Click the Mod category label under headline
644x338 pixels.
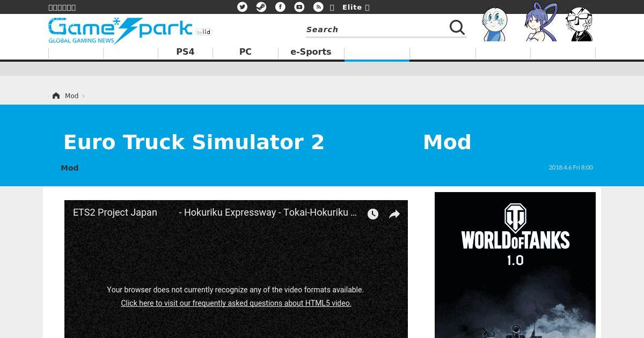click(x=69, y=168)
